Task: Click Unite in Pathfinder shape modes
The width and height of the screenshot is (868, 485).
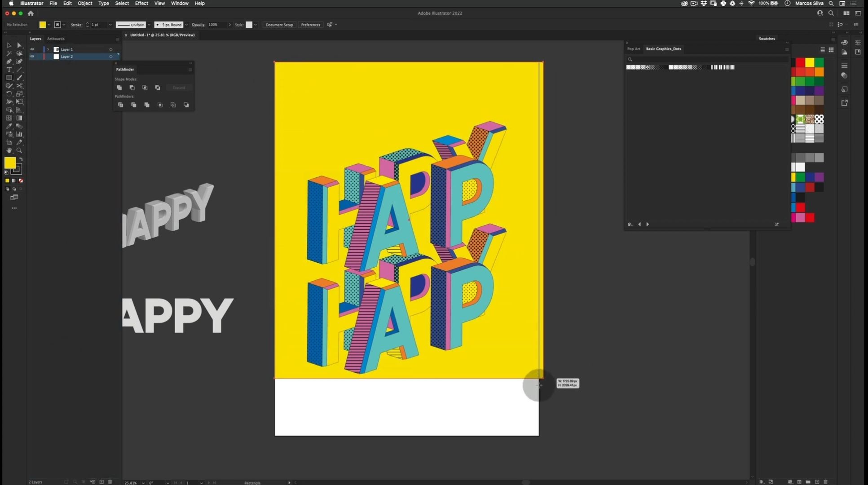Action: click(x=119, y=88)
